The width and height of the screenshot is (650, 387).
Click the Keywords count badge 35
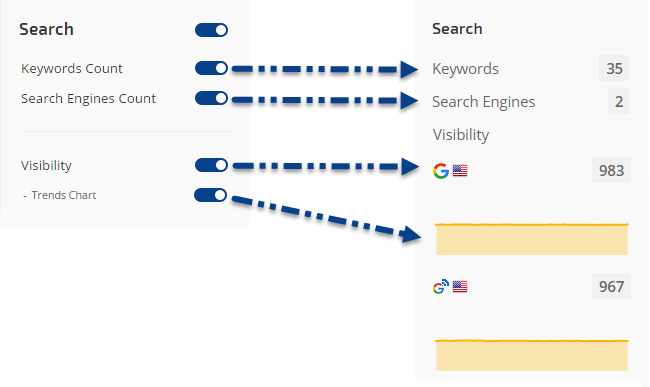click(x=614, y=68)
